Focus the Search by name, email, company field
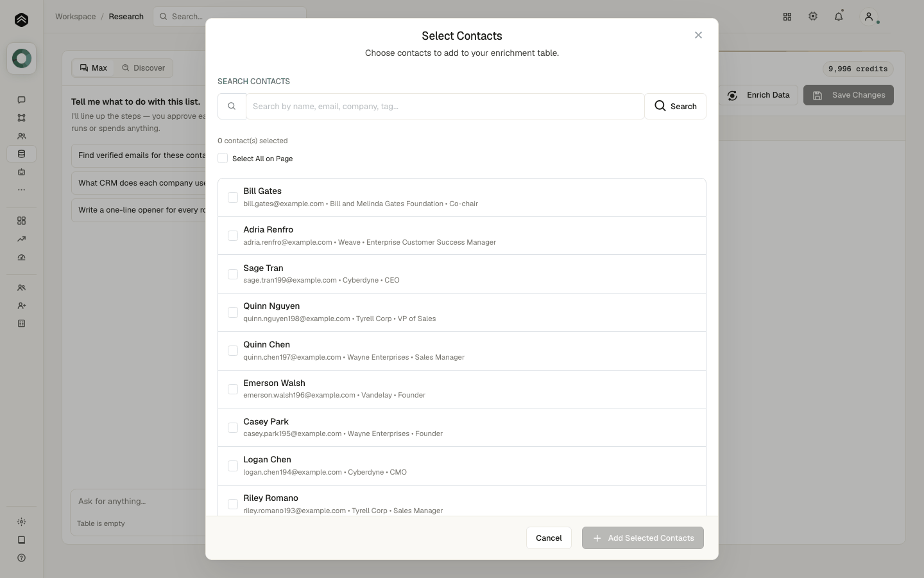The height and width of the screenshot is (578, 924). [x=445, y=107]
